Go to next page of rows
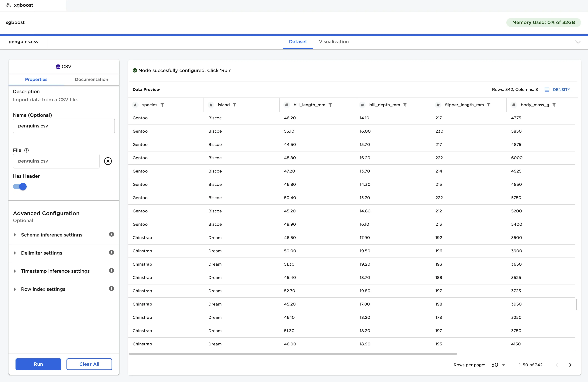This screenshot has height=382, width=588. [570, 365]
